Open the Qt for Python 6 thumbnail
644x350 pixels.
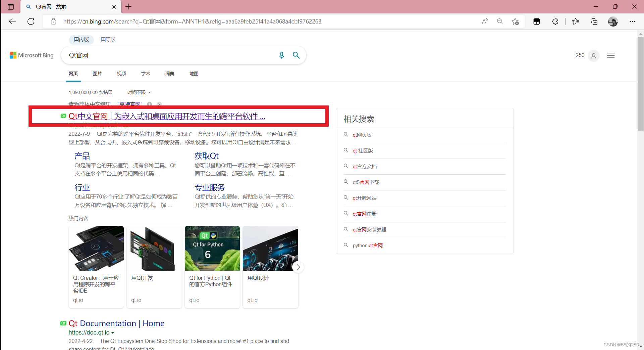pos(212,248)
